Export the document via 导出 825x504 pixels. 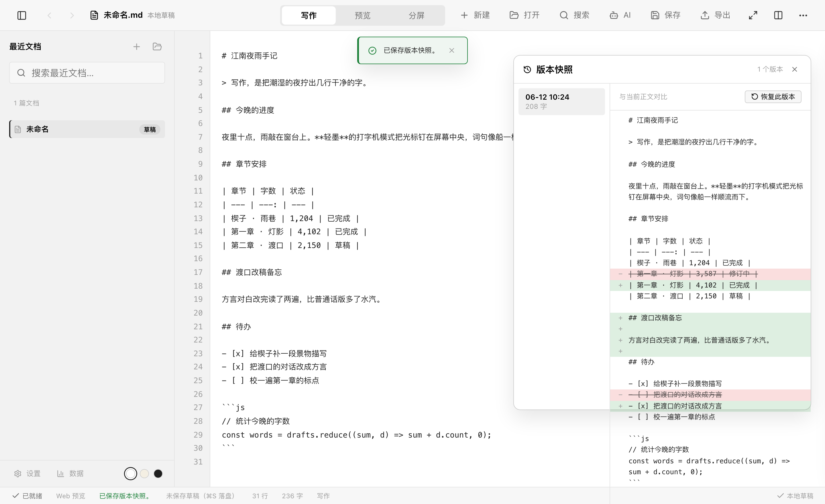click(715, 15)
